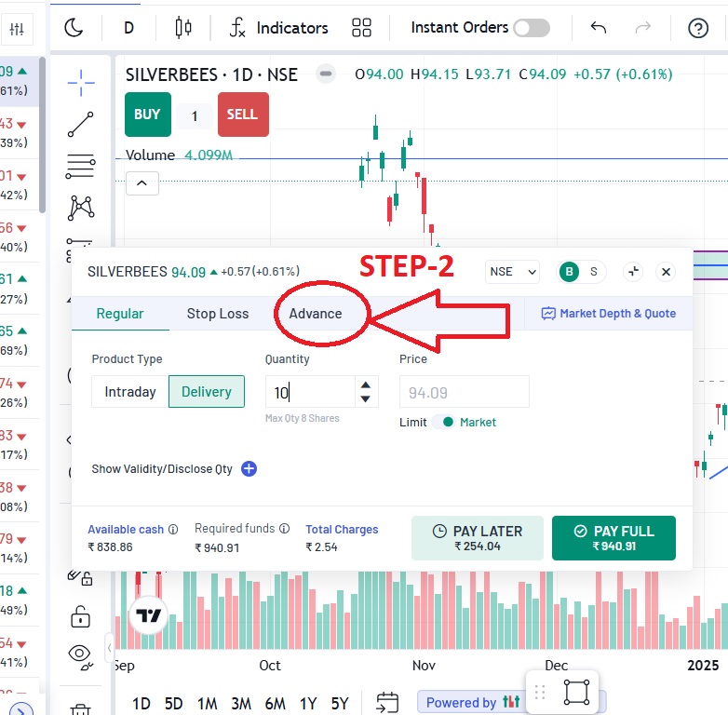Choose Intraday product type
728x715 pixels.
click(x=130, y=392)
